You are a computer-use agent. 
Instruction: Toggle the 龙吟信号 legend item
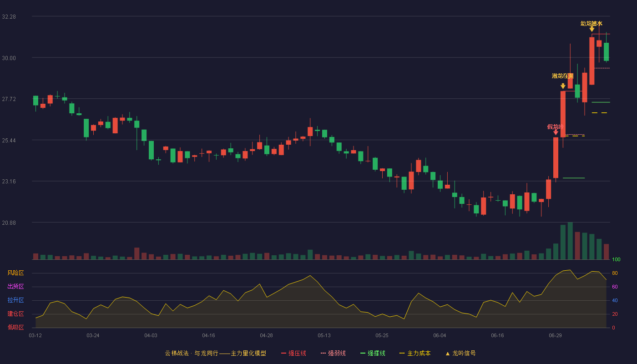pos(460,353)
